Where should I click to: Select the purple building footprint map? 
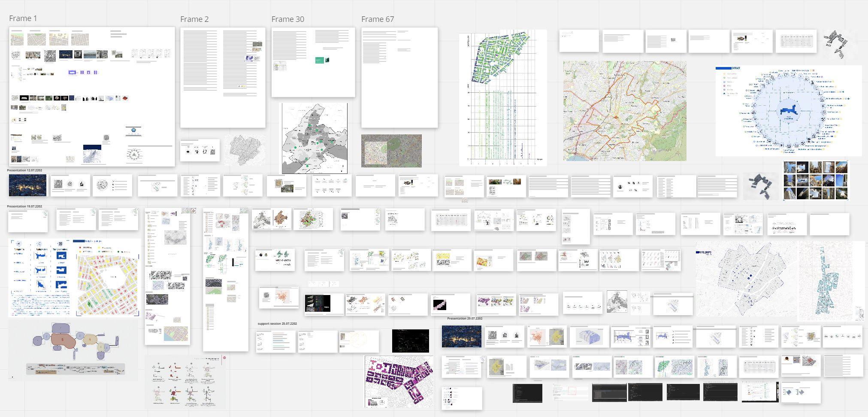pos(399,381)
